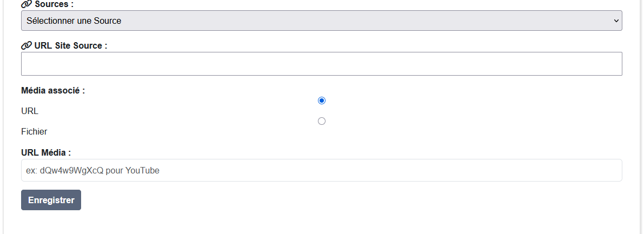This screenshot has width=644, height=234.
Task: Click the blank form area right of Enregistrer
Action: [324, 200]
